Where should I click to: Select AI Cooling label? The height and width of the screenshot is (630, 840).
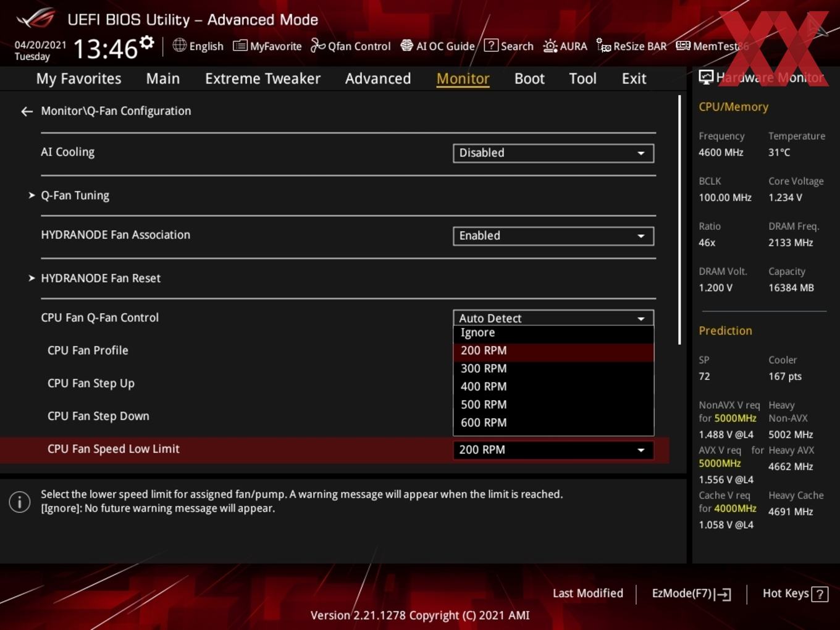pyautogui.click(x=68, y=152)
